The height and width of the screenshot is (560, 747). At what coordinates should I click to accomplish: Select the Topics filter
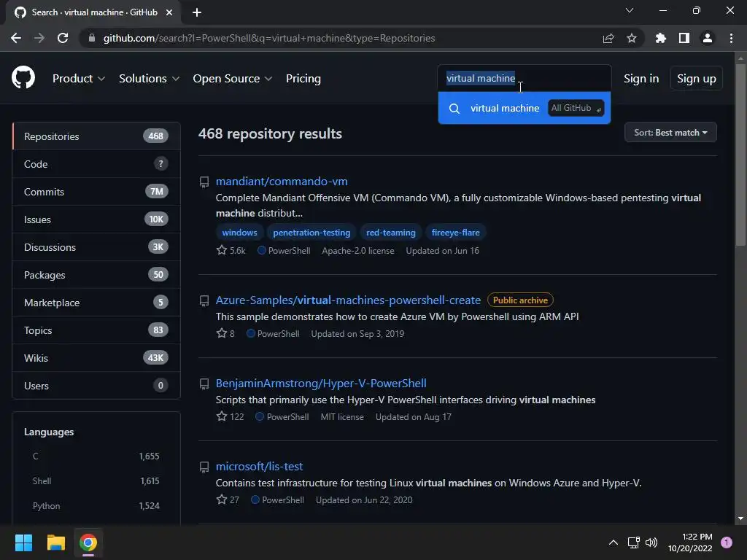click(96, 330)
